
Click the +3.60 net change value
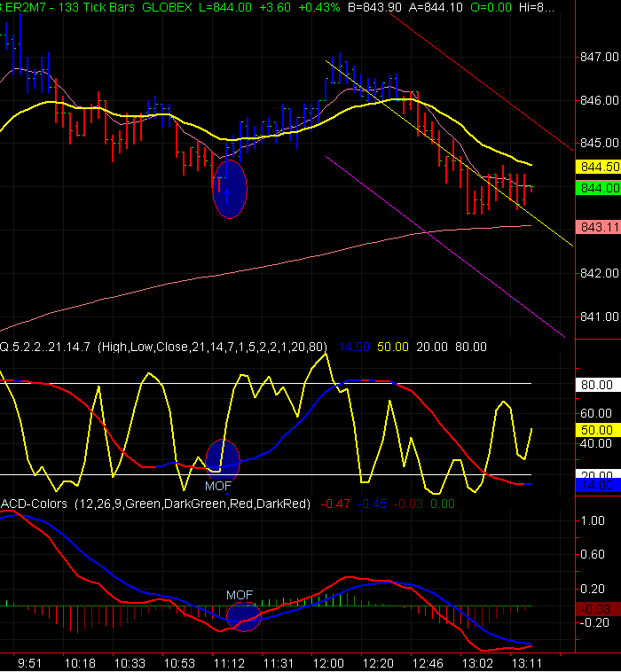click(x=275, y=7)
